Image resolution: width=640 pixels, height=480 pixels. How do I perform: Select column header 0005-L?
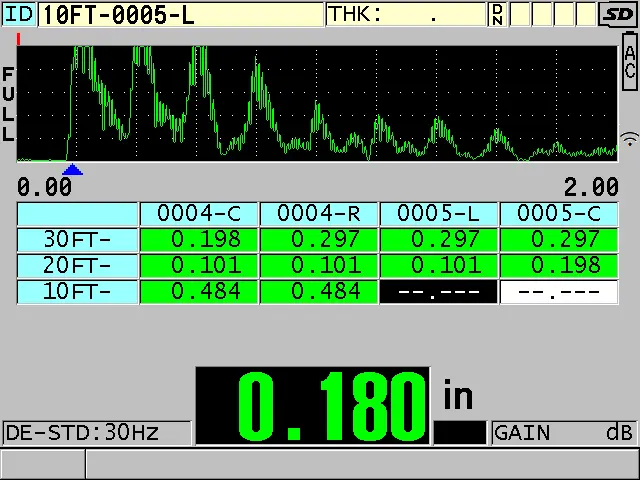tap(439, 214)
